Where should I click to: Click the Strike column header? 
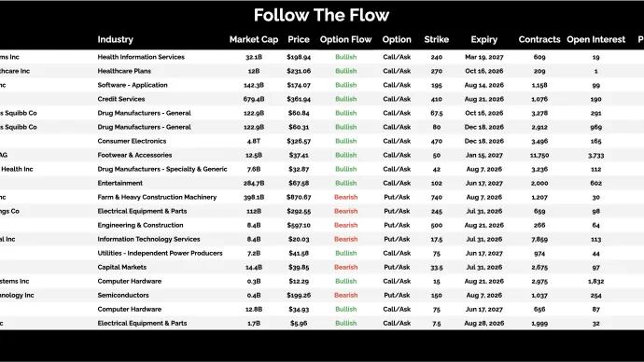pos(437,40)
